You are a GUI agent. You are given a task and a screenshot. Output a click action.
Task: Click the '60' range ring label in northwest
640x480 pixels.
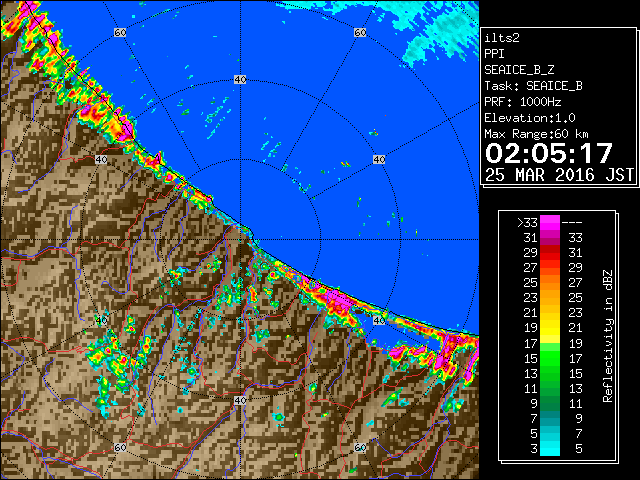(x=120, y=32)
